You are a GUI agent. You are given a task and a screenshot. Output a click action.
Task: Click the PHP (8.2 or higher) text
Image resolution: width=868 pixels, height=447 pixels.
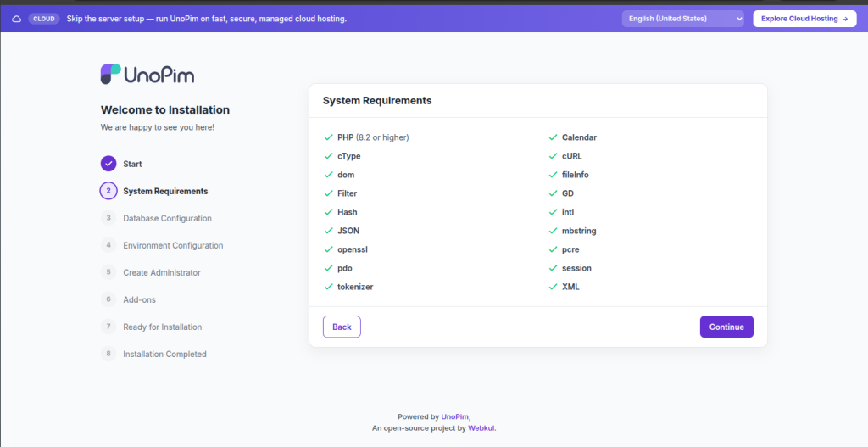click(x=373, y=137)
